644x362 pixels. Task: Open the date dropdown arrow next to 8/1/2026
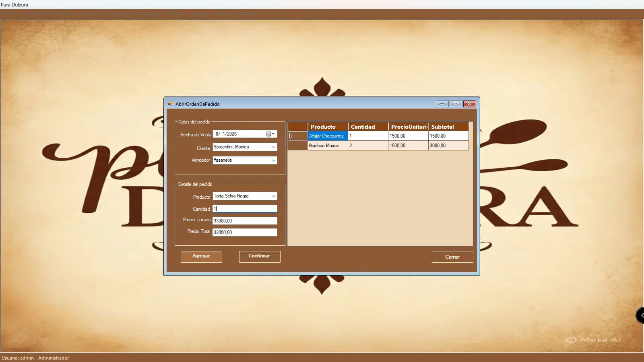click(x=274, y=134)
